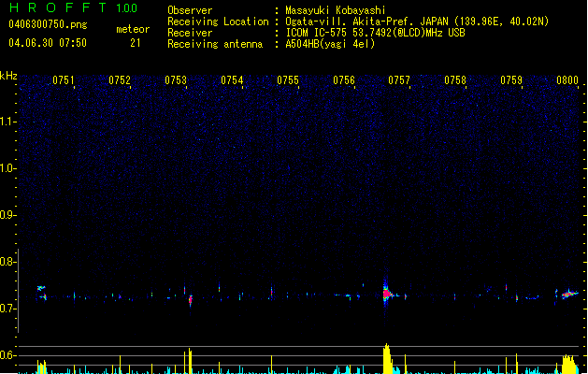Click the 0.8 frequency axis label
588x374 pixels.
pyautogui.click(x=7, y=262)
